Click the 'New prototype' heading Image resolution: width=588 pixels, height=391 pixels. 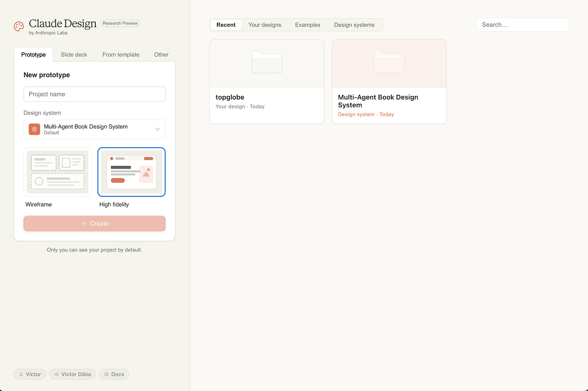tap(46, 75)
